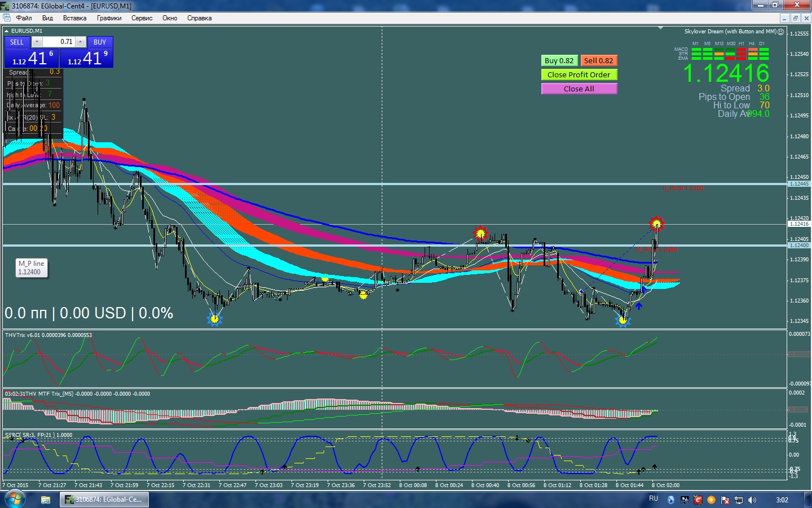Open the Windows Start menu

[15, 500]
